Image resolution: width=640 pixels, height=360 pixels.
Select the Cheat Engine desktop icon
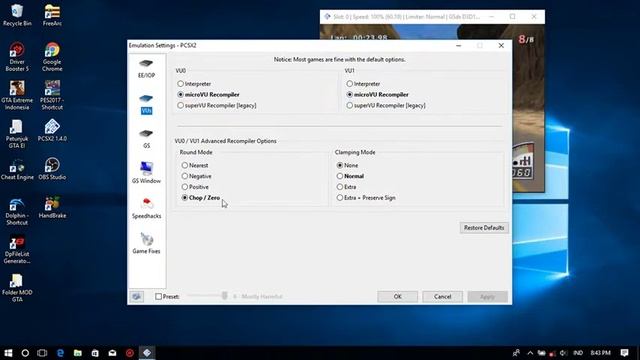(17, 169)
